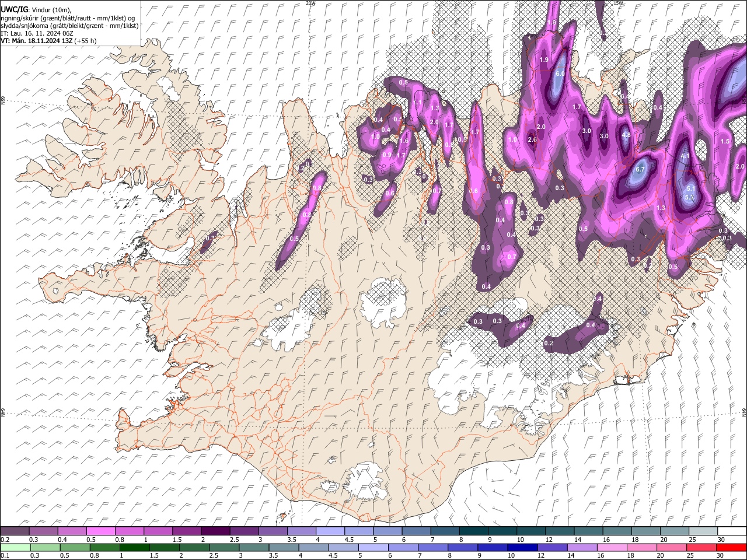Click the 15W longitude label at the top
The height and width of the screenshot is (560, 747).
tap(617, 3)
